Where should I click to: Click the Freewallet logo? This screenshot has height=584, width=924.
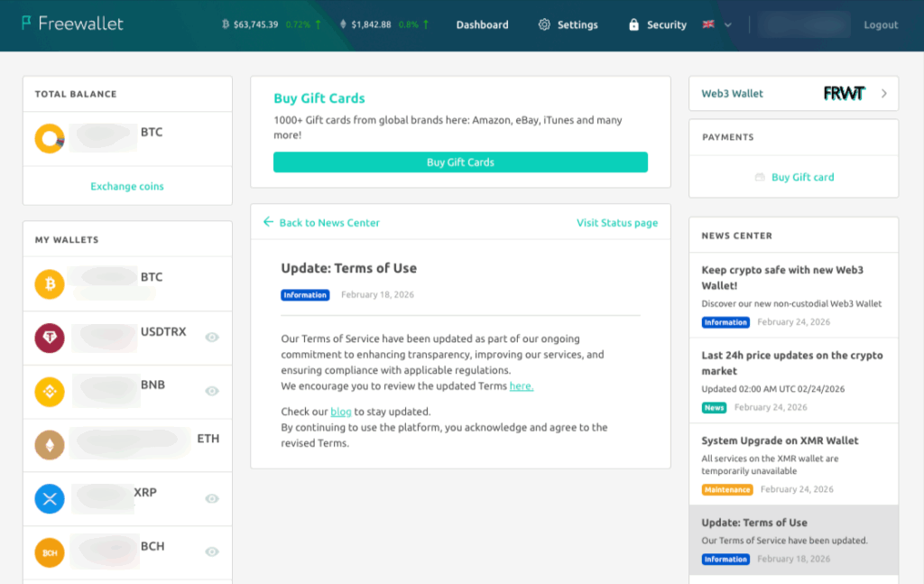[x=72, y=23]
